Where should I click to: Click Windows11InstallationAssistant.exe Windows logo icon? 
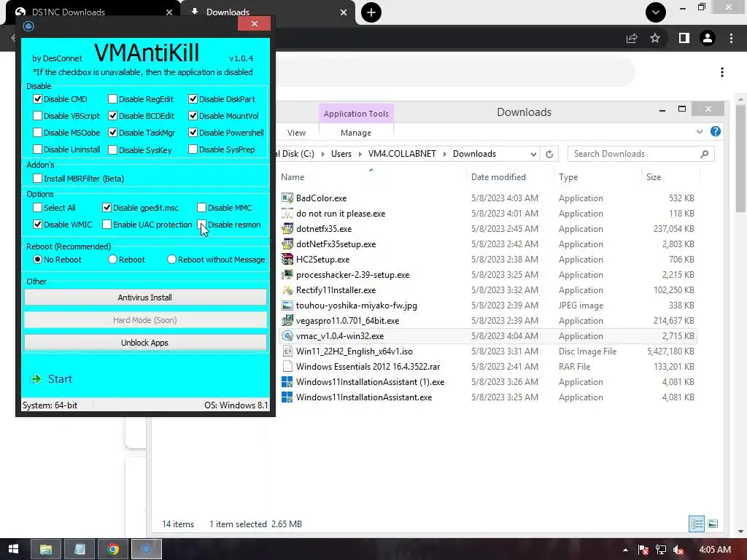tap(287, 397)
